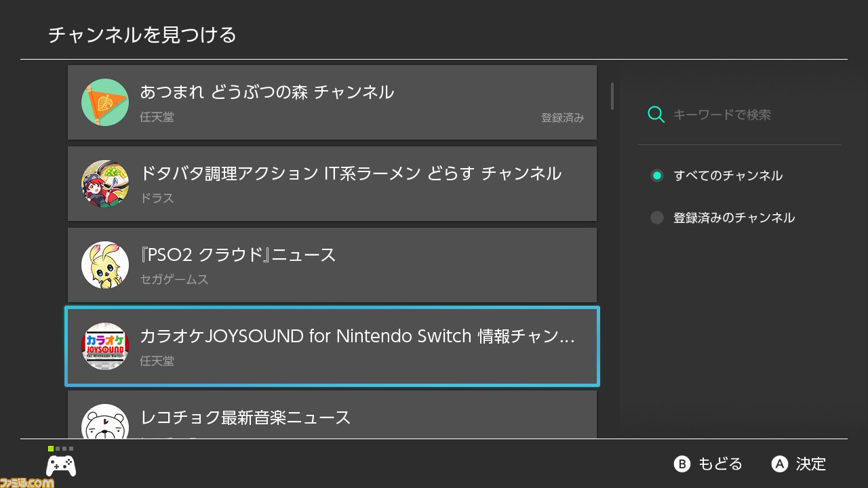Image resolution: width=868 pixels, height=488 pixels.
Task: Select the すべてのチャンネル radio option
Action: pyautogui.click(x=717, y=176)
